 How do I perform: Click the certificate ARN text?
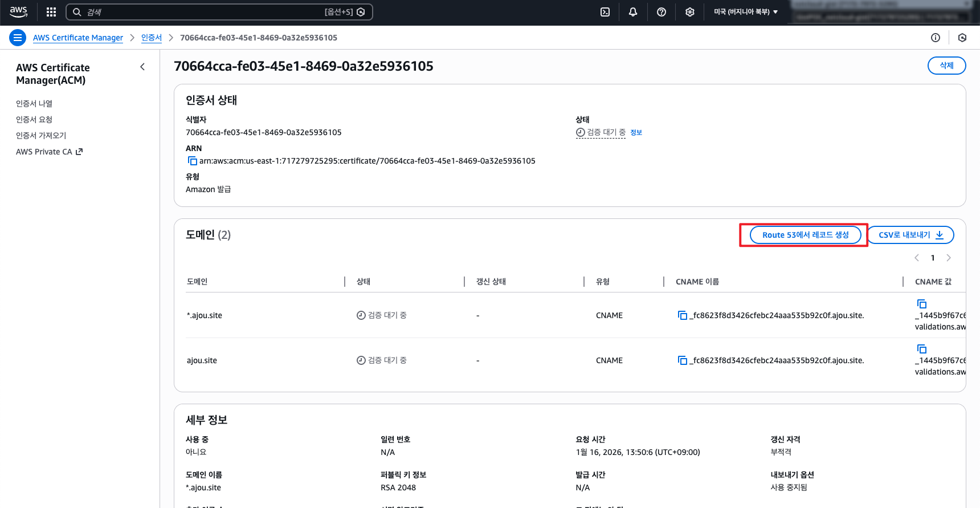[367, 161]
